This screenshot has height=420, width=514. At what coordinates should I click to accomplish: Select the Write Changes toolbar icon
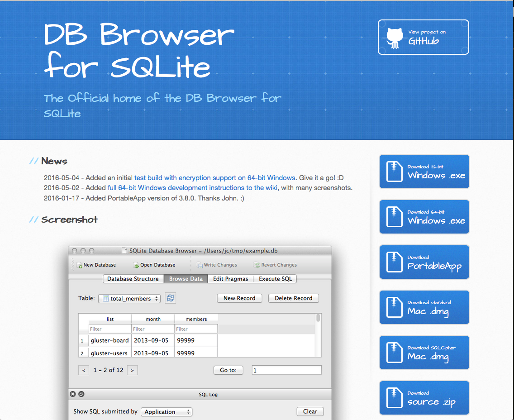coord(199,265)
